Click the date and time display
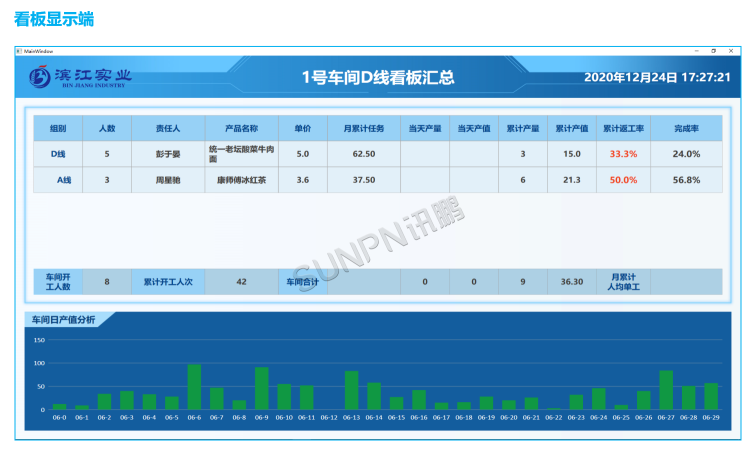 point(656,77)
